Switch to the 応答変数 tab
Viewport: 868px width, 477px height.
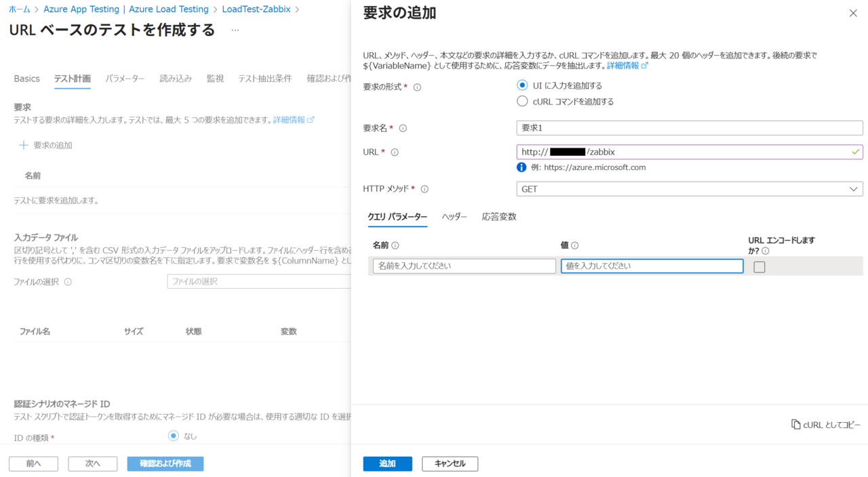[499, 217]
